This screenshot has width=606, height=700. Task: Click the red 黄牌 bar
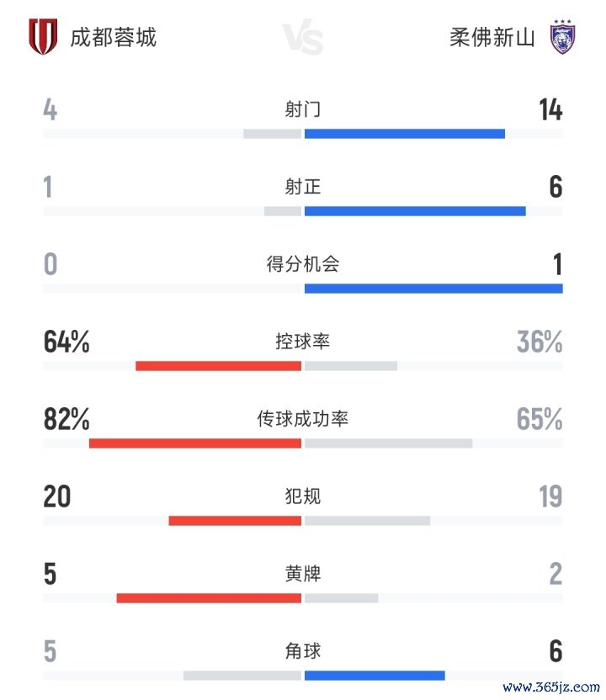209,598
